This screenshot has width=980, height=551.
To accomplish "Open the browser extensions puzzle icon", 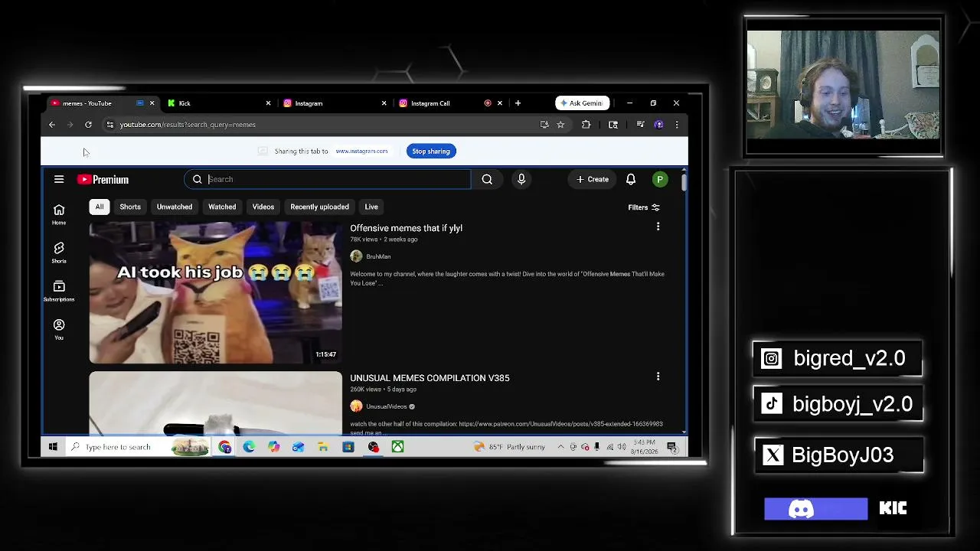I will pos(586,125).
